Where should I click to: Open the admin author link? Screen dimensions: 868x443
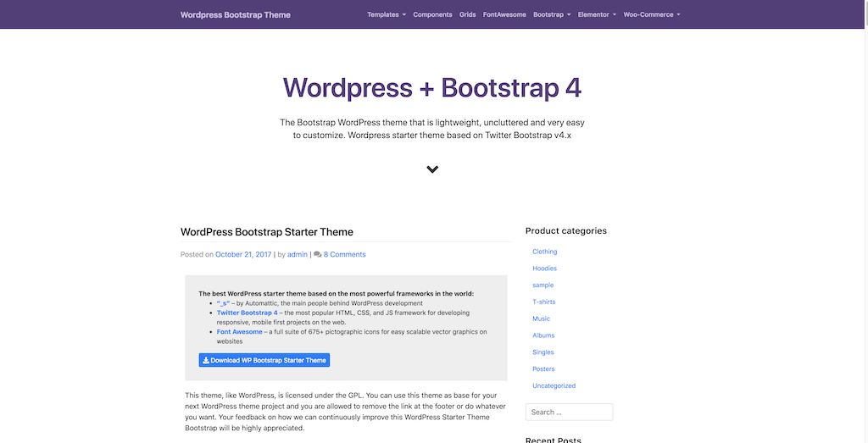(x=298, y=254)
